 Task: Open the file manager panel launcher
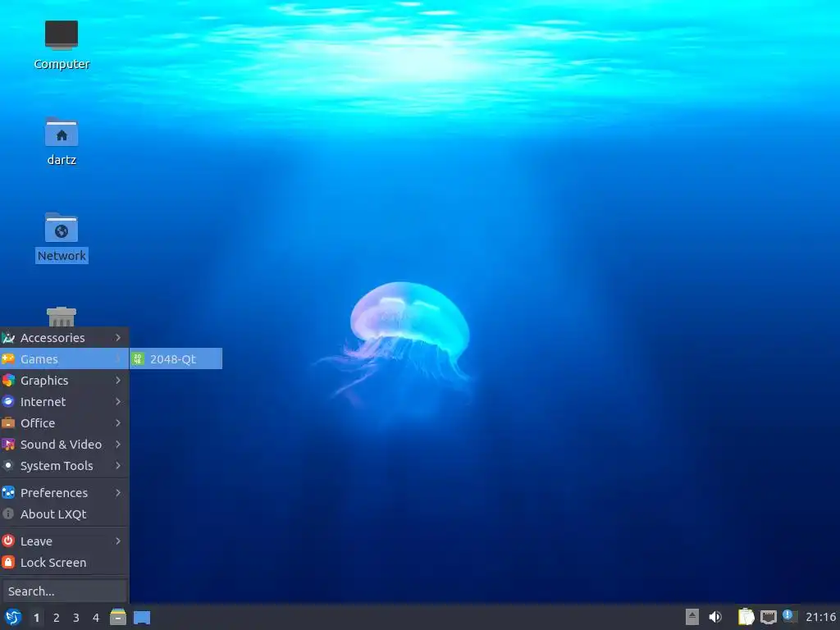(x=118, y=617)
